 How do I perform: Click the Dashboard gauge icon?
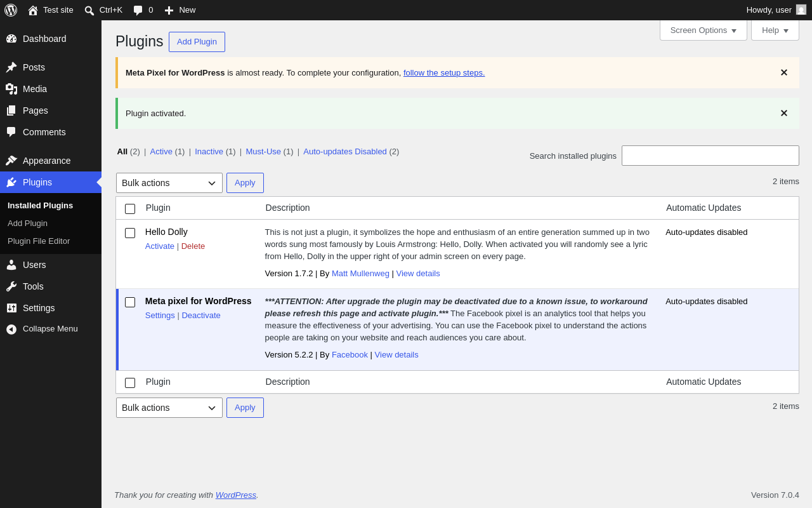coord(11,39)
